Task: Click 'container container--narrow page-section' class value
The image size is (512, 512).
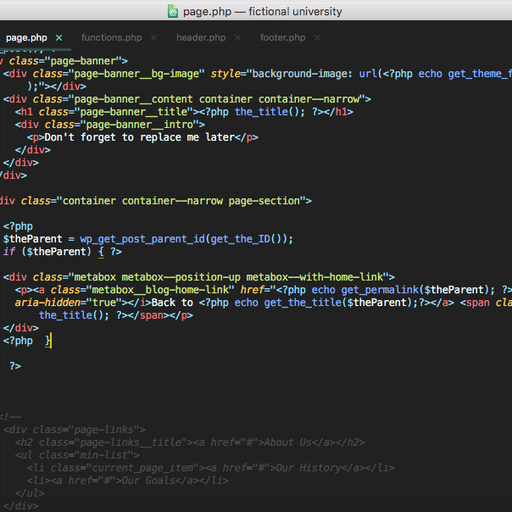Action: (181, 201)
